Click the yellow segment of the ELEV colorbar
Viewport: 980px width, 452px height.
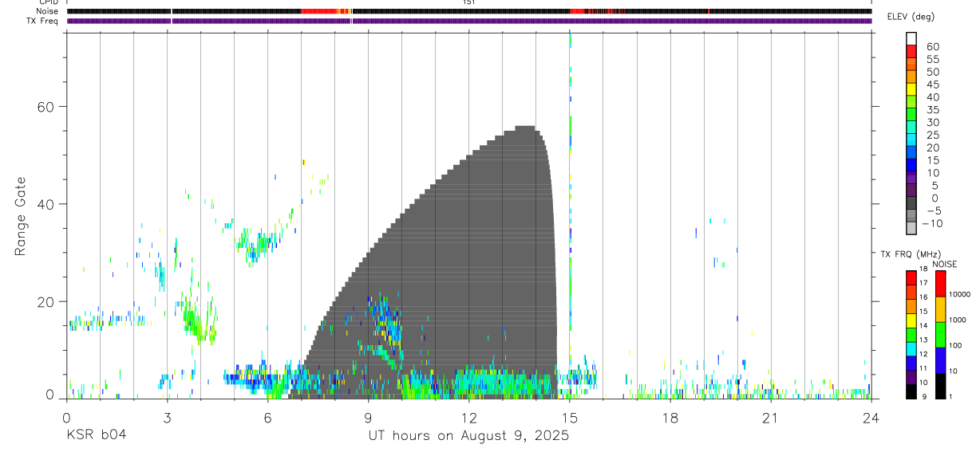click(x=911, y=89)
